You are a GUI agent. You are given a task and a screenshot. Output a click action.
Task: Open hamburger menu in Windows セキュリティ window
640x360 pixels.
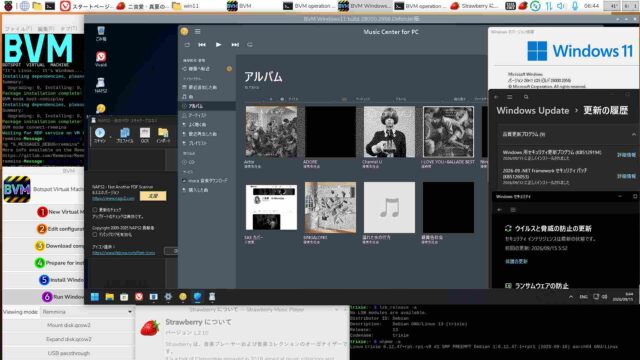tap(513, 209)
